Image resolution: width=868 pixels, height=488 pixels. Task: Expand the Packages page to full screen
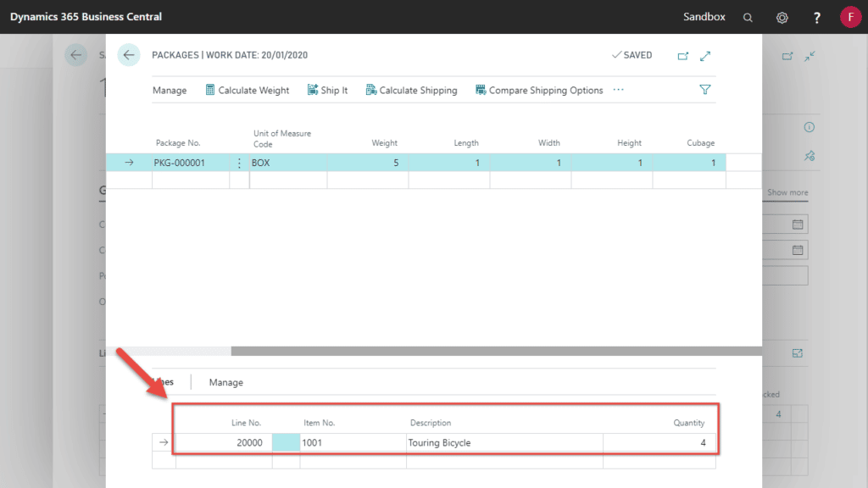point(705,56)
